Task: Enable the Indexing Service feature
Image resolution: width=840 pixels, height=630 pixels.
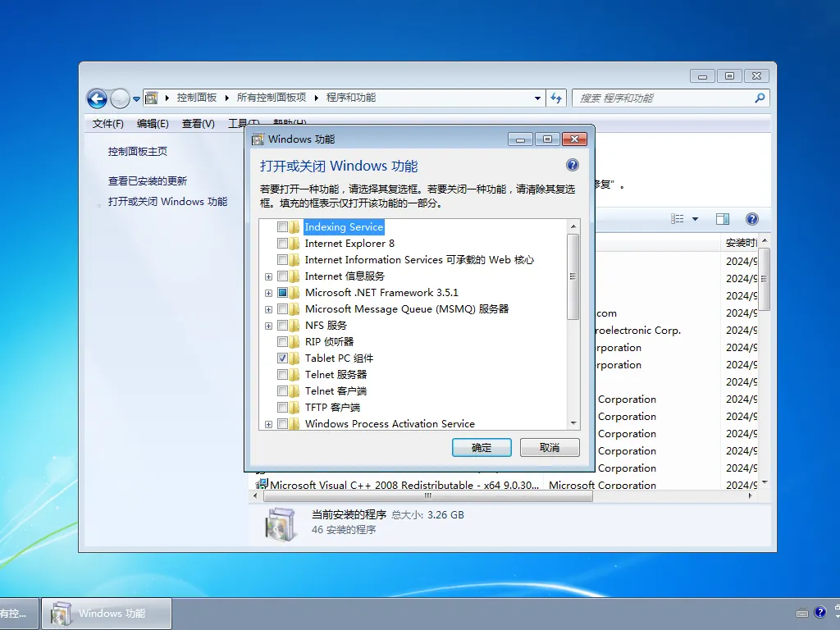Action: (x=283, y=226)
